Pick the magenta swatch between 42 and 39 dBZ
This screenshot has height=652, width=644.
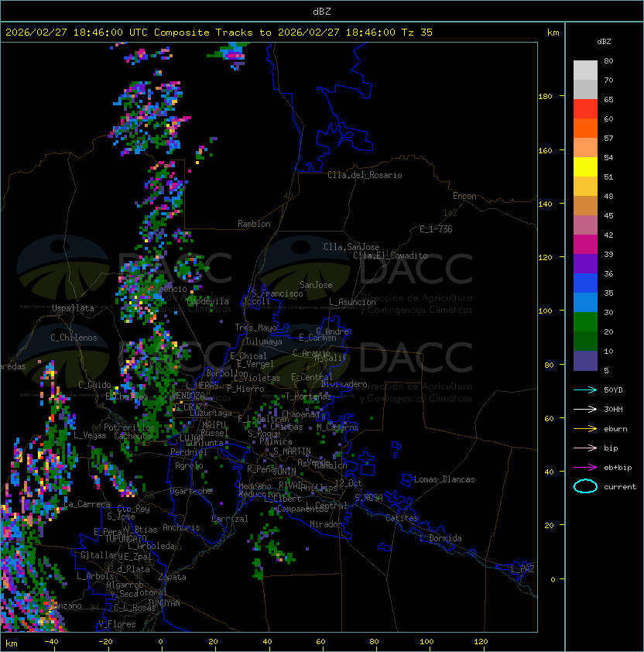point(585,245)
